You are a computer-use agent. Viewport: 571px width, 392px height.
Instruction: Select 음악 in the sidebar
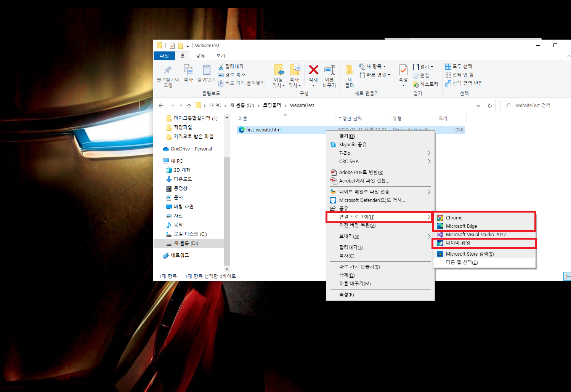coord(175,225)
